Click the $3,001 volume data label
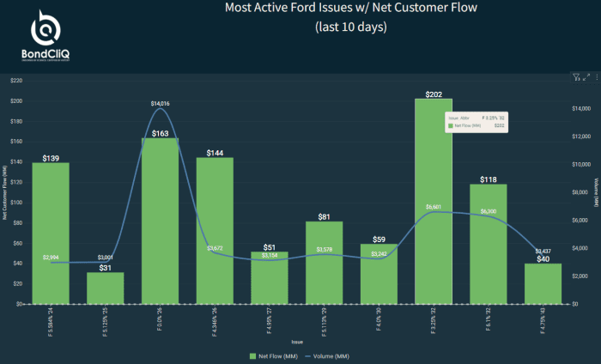Image resolution: width=601 pixels, height=364 pixels. (x=105, y=258)
